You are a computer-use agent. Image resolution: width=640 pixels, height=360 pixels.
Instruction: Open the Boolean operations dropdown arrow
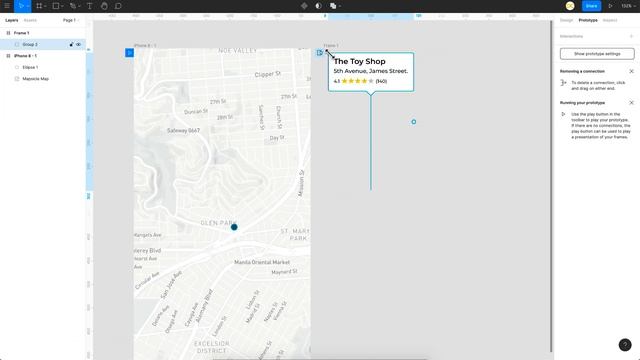tap(340, 6)
